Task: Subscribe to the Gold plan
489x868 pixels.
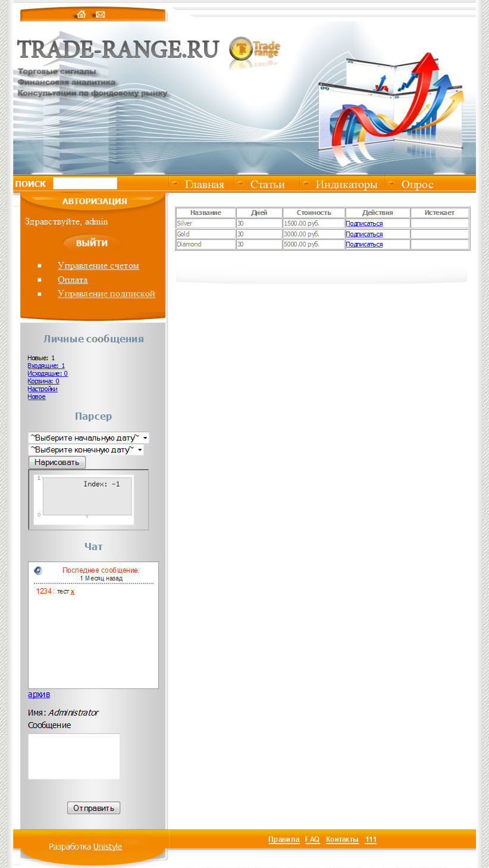Action: [x=363, y=234]
